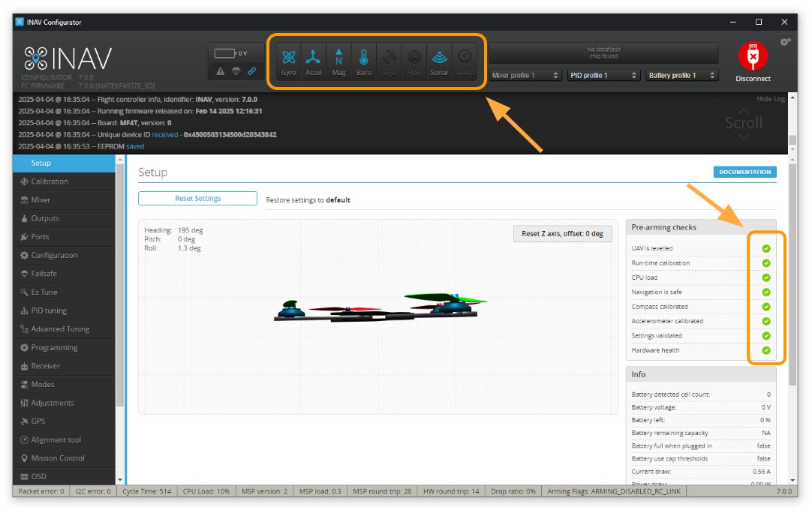Click the Arming Flags: ARMING_DISABLED_RC_LINK status text
812x513 pixels.
(614, 491)
